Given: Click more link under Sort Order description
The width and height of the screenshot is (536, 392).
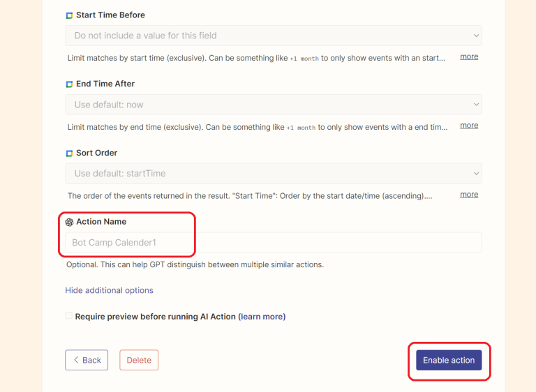Looking at the screenshot, I should 469,195.
